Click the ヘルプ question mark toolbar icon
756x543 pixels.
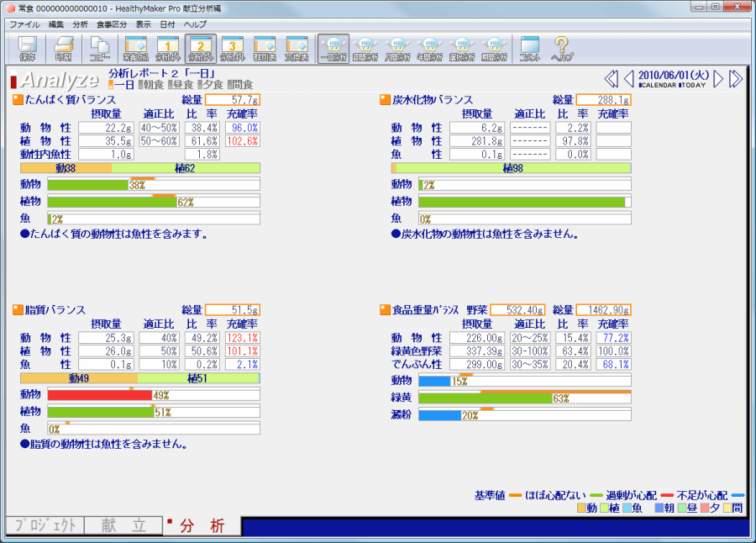click(562, 49)
